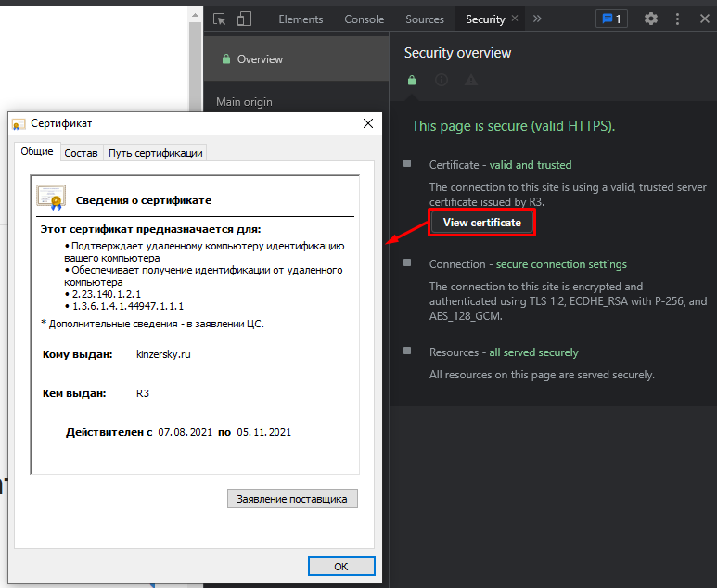The image size is (717, 588).
Task: Switch to the Elements tab
Action: [301, 19]
